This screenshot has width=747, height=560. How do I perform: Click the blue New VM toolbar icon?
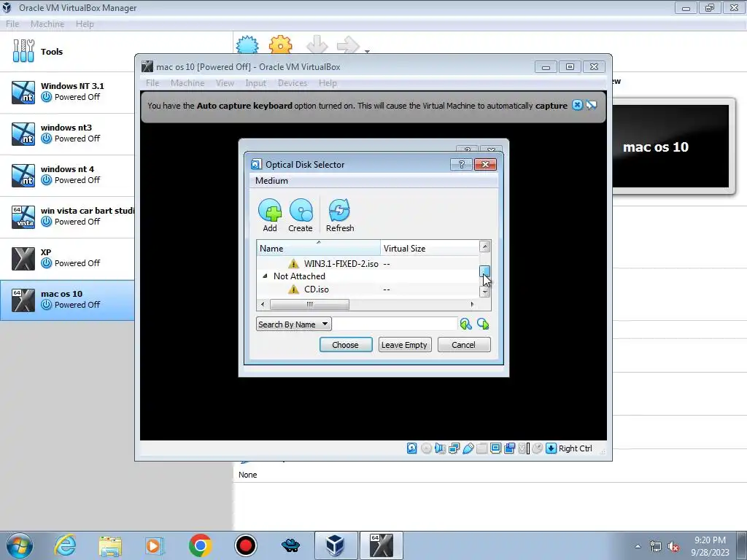(247, 44)
